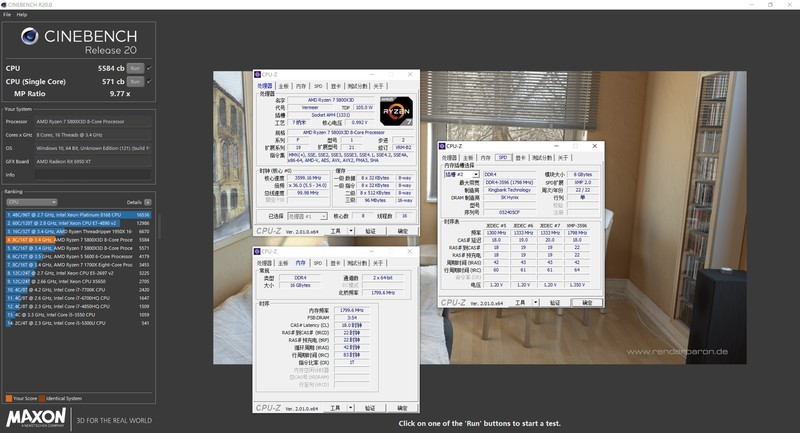800x433 pixels.
Task: Click the title icon of the SPD CPU-Z window
Action: click(442, 146)
